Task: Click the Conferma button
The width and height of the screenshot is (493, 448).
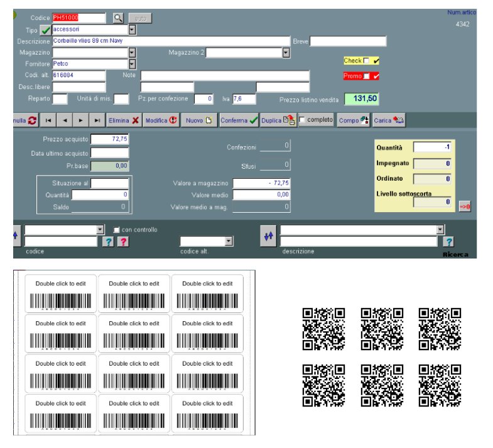Action: pyautogui.click(x=239, y=120)
